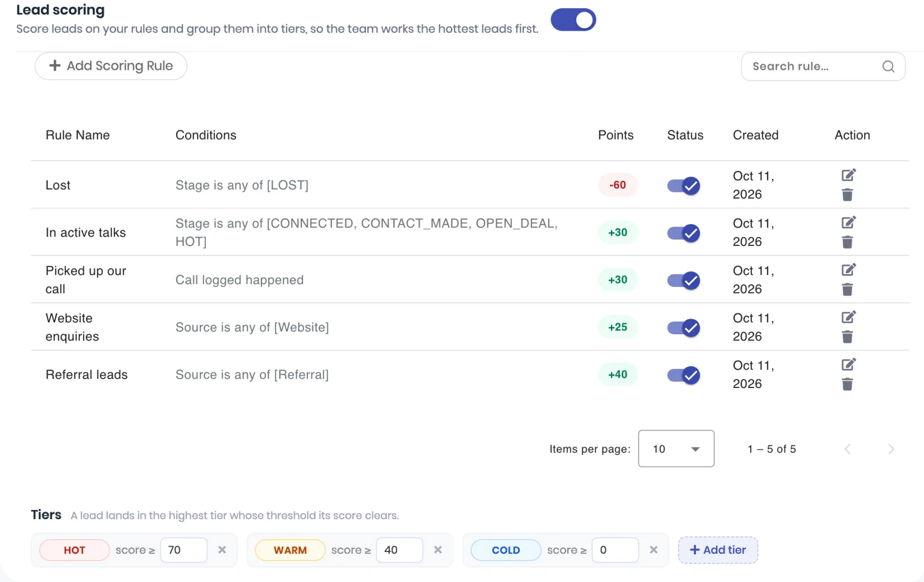Click the WARM tier label

click(x=290, y=550)
